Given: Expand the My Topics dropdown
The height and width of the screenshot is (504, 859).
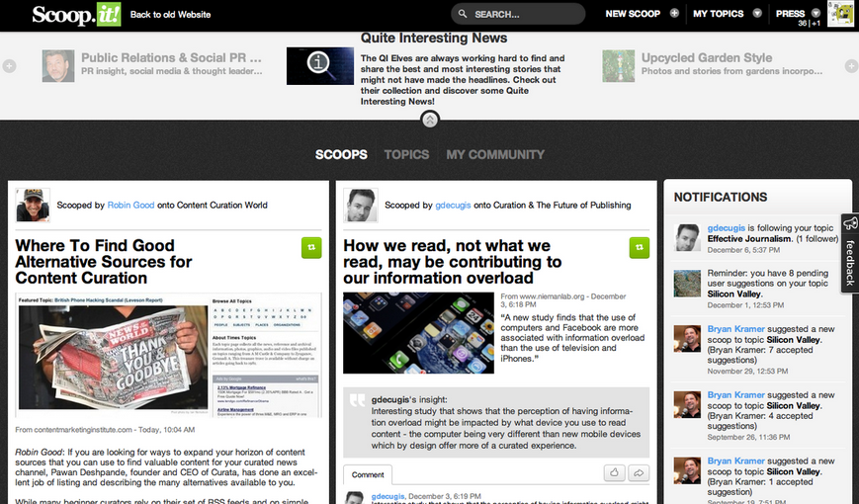Looking at the screenshot, I should coord(757,14).
